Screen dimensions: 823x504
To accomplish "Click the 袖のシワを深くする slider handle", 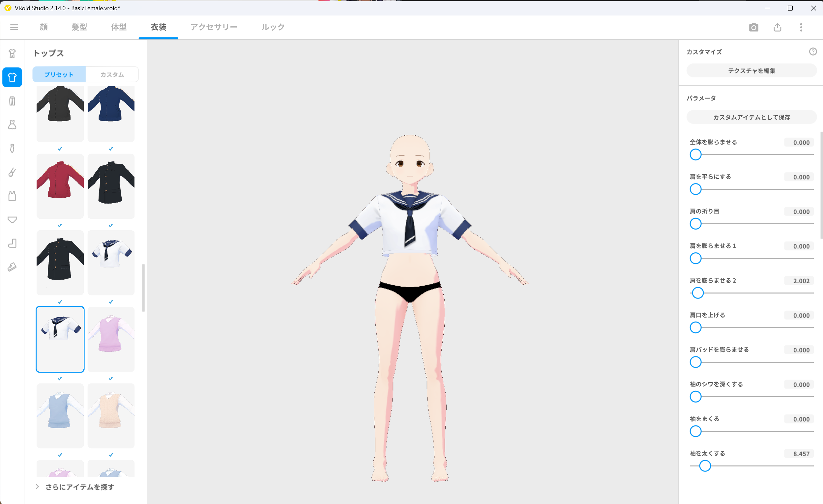I will point(695,397).
